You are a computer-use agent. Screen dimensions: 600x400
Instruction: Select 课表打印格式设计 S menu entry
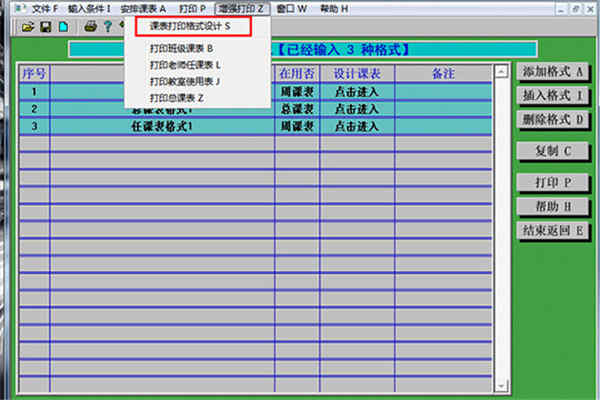[x=190, y=26]
